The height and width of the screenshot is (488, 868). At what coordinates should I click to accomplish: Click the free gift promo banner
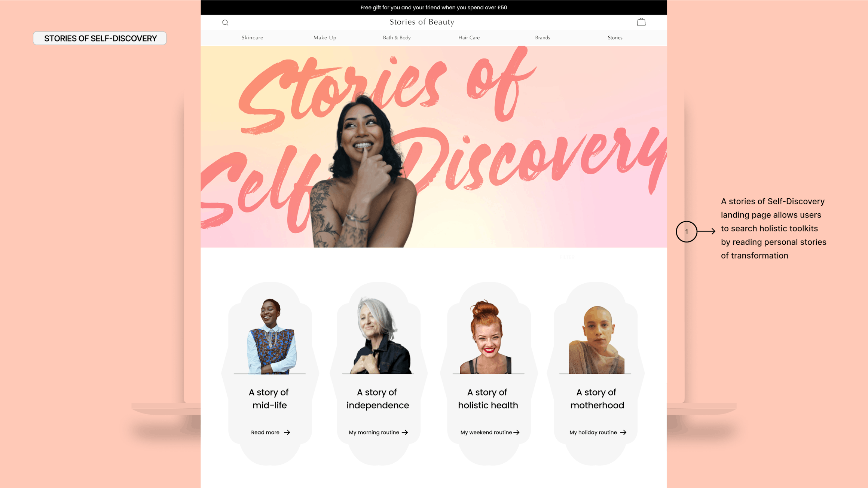[x=434, y=7]
